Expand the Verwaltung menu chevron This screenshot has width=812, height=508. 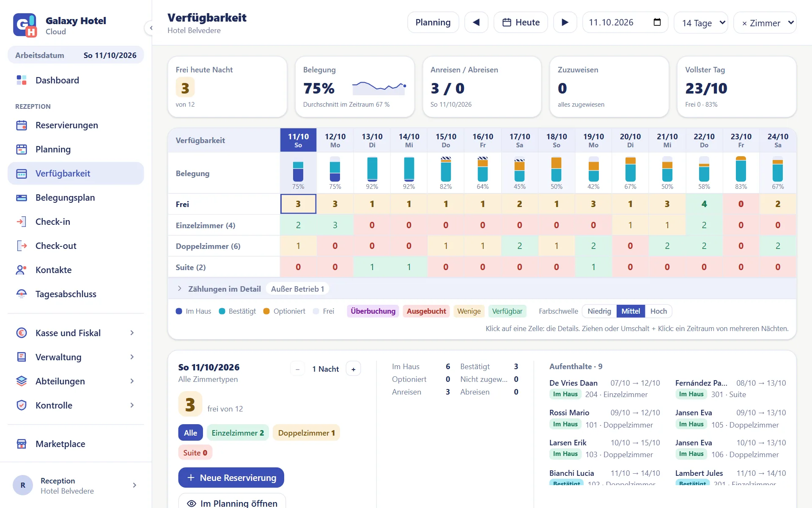[x=132, y=357]
